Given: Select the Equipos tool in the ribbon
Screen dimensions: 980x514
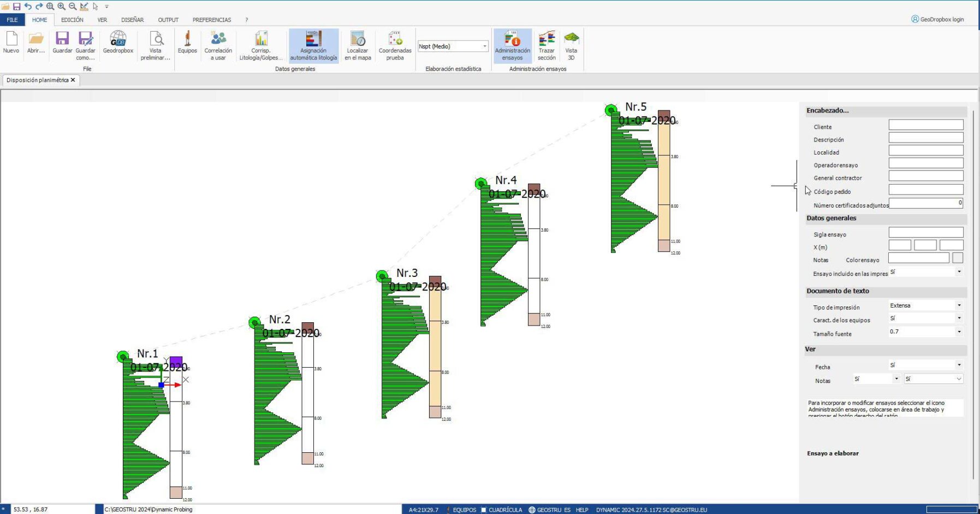Looking at the screenshot, I should coord(187,45).
